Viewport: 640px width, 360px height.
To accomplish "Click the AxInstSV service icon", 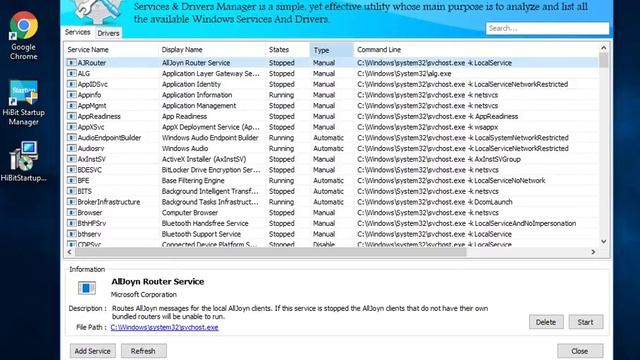I will (x=71, y=159).
